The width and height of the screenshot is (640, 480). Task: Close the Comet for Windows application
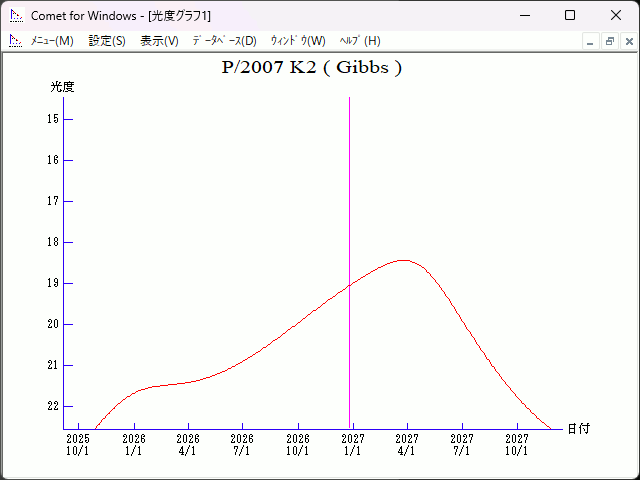coord(616,16)
